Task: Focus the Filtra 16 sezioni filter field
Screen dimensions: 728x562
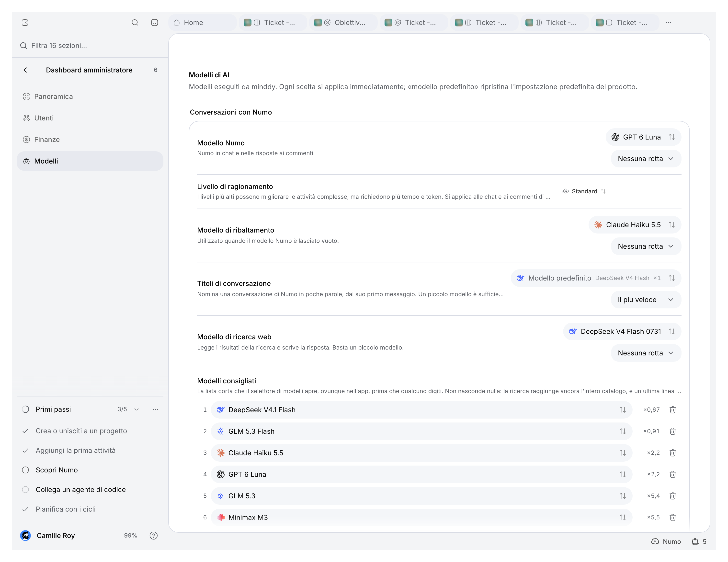Action: [x=90, y=45]
